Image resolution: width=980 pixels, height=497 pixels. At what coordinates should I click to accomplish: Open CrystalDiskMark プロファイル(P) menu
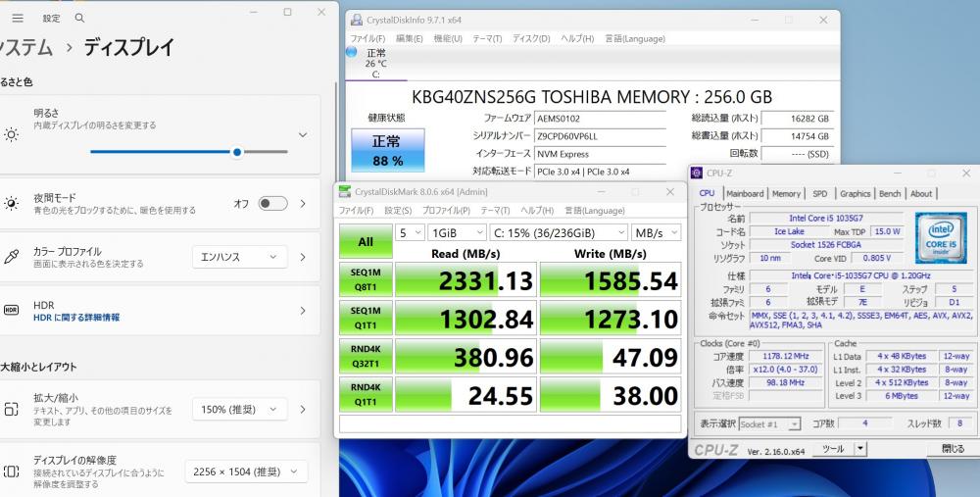pyautogui.click(x=446, y=211)
